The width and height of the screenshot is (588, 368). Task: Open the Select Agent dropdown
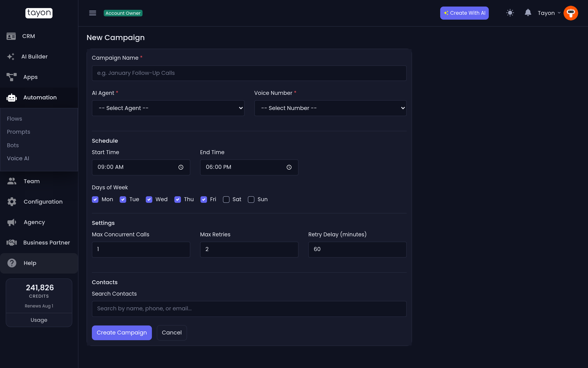click(x=168, y=108)
